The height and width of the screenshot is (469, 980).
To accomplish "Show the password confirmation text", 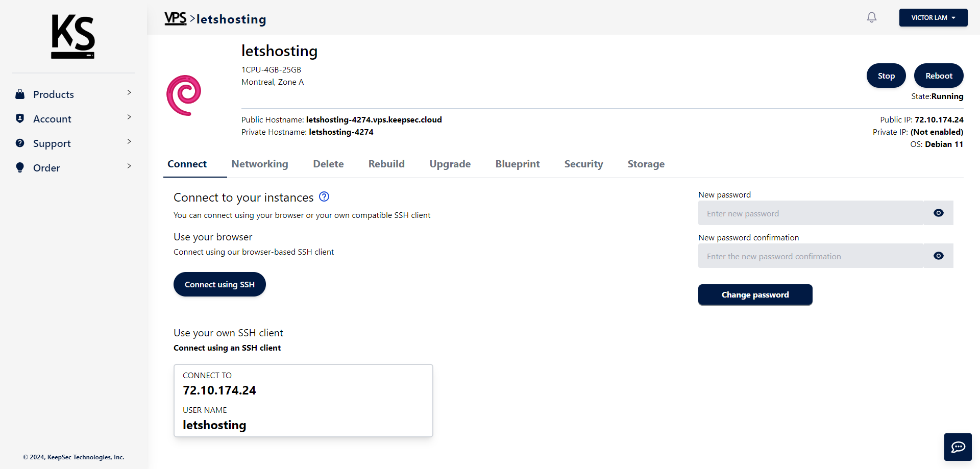I will (939, 256).
